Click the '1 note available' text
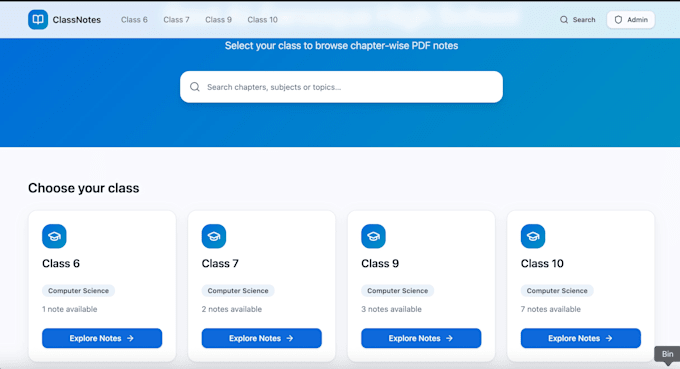Screen dimensions: 680x369 pyautogui.click(x=69, y=309)
